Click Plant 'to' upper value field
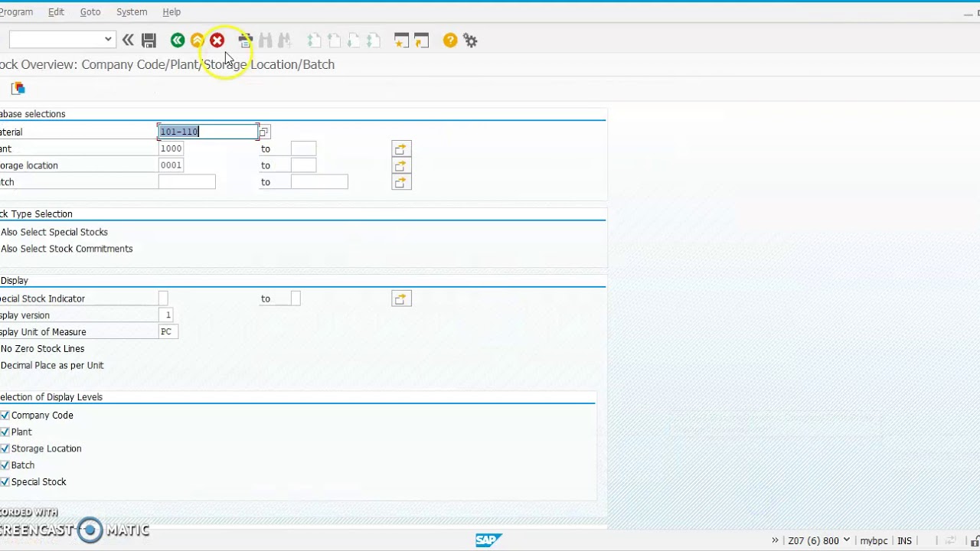980x551 pixels. pos(303,148)
